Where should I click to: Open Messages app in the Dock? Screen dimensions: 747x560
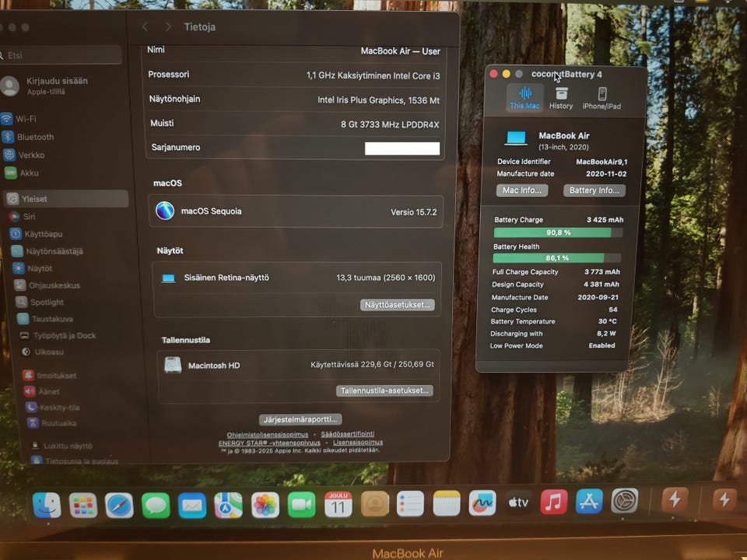click(156, 506)
